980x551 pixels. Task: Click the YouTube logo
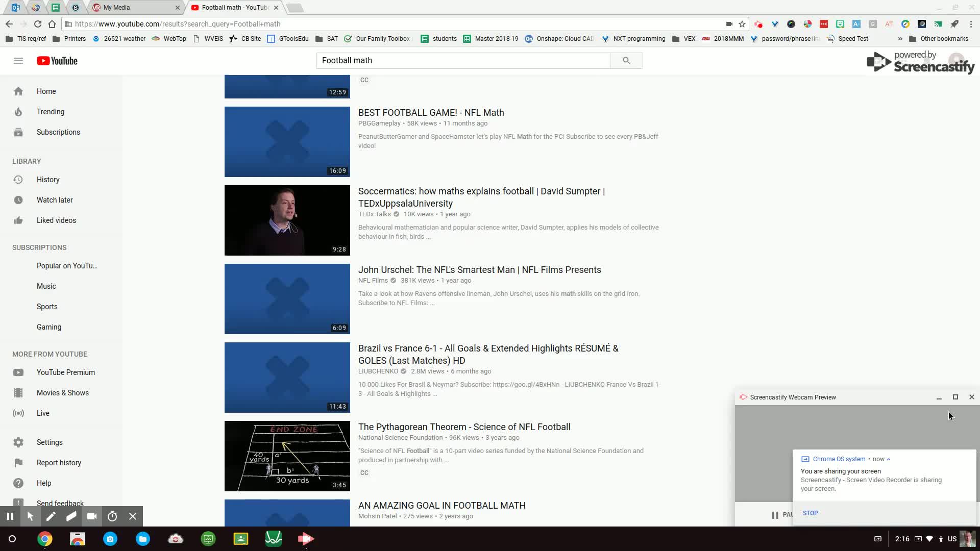click(x=57, y=61)
